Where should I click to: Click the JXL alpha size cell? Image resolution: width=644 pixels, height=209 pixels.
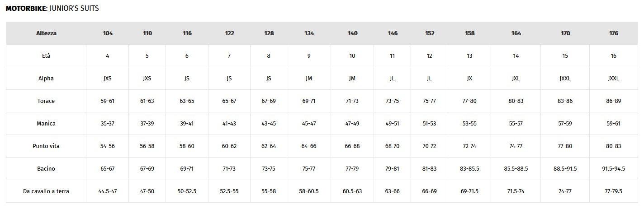point(516,79)
